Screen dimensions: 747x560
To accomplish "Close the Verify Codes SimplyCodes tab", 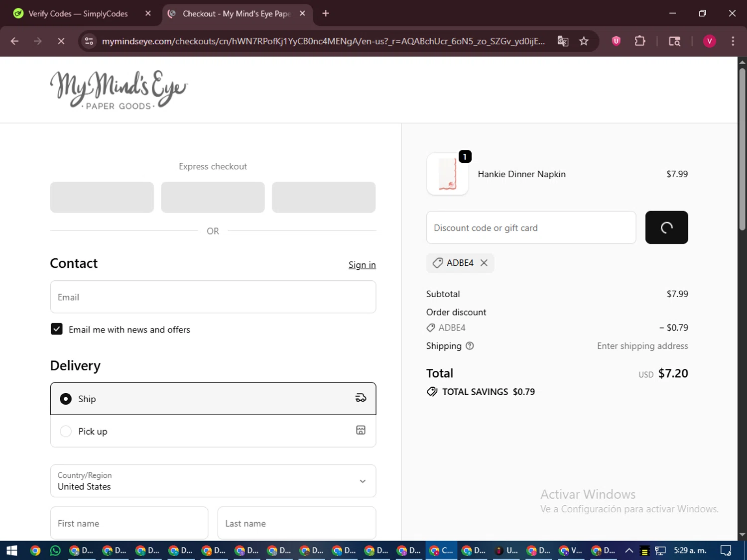I will (148, 13).
